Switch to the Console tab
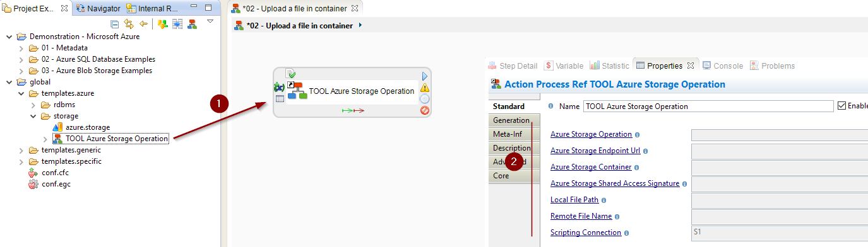868x247 pixels. 722,66
